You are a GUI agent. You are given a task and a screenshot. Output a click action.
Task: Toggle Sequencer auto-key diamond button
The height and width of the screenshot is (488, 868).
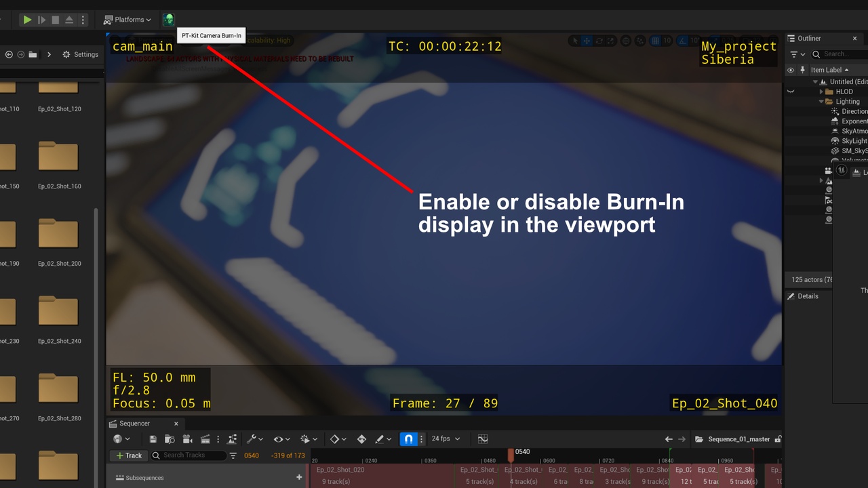[x=361, y=439]
